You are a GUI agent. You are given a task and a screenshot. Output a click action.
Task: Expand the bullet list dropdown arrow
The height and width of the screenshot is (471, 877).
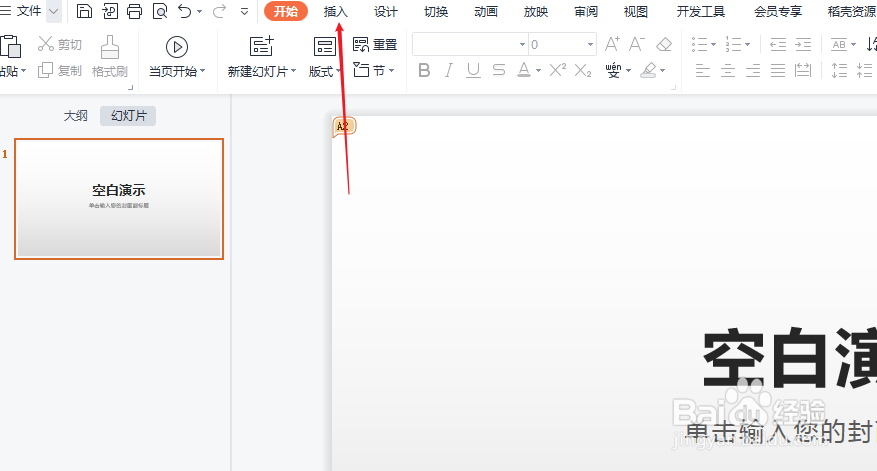pyautogui.click(x=714, y=45)
